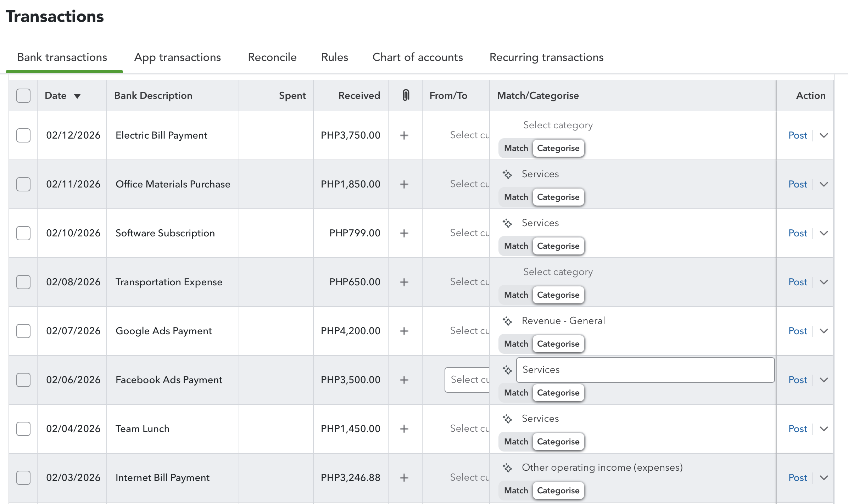Switch to the Reconcile tab
This screenshot has width=848, height=504.
tap(272, 57)
